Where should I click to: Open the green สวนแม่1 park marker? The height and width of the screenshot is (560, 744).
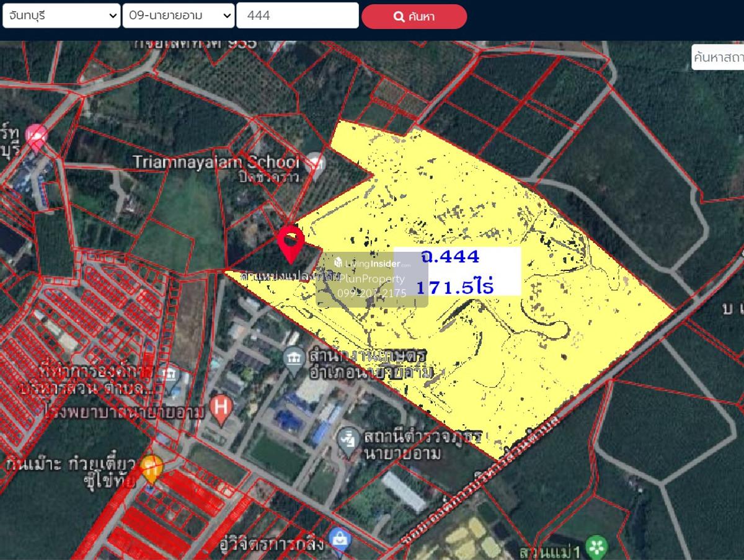pyautogui.click(x=596, y=546)
